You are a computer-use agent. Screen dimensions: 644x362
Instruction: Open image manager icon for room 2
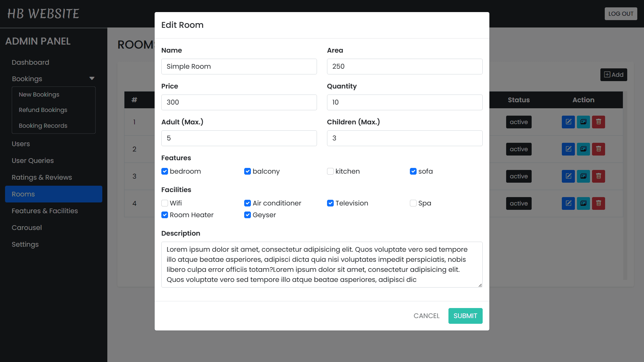click(583, 149)
